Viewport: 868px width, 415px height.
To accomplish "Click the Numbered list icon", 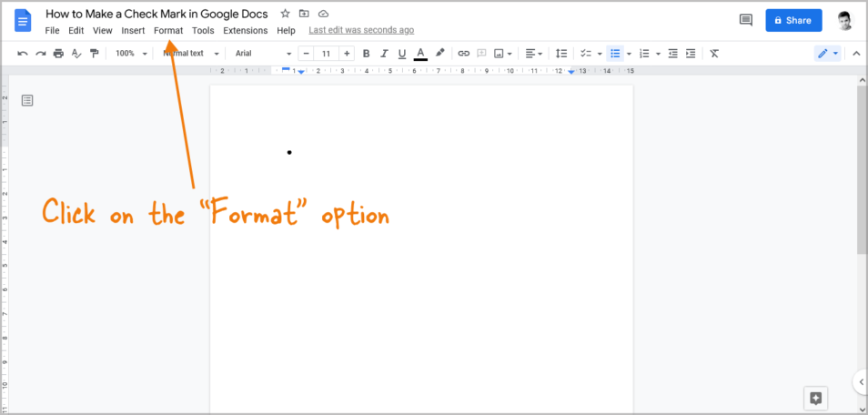I will 644,54.
